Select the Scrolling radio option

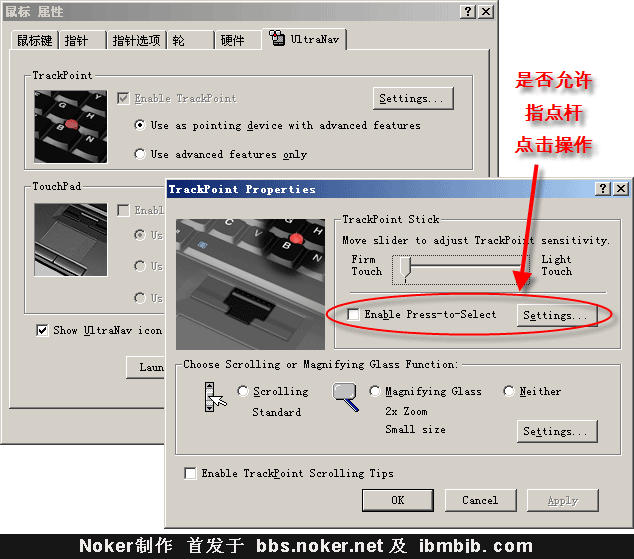pos(242,392)
